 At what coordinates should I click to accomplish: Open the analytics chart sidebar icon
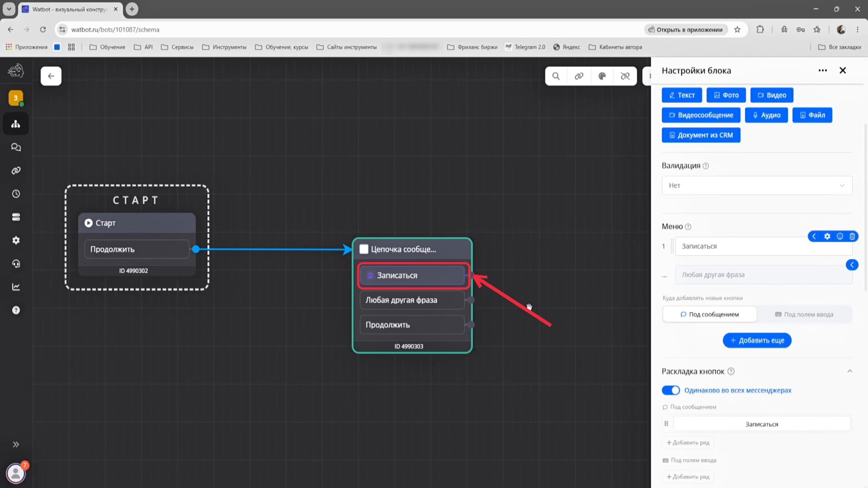(16, 287)
